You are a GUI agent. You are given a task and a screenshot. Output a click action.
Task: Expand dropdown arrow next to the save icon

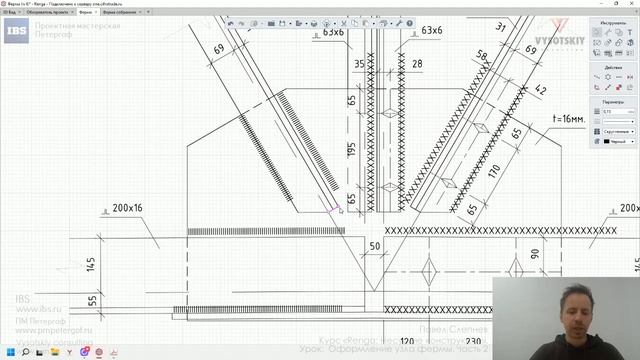tap(290, 24)
